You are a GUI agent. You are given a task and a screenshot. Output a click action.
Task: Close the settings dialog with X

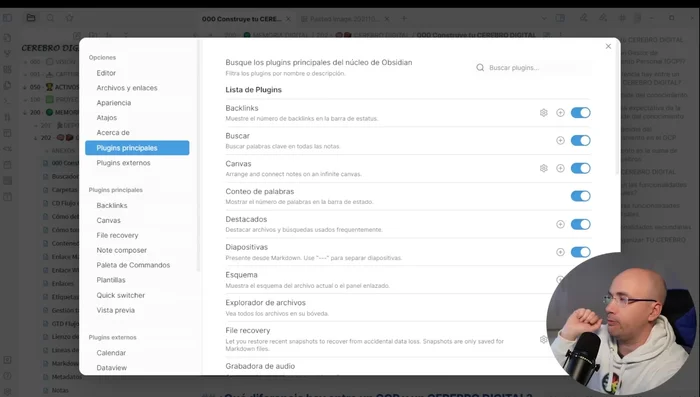(608, 46)
